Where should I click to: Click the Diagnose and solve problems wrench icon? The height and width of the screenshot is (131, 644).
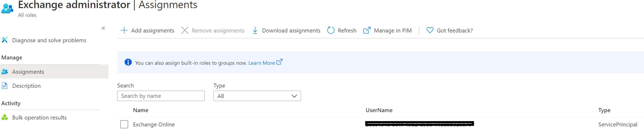pyautogui.click(x=4, y=40)
